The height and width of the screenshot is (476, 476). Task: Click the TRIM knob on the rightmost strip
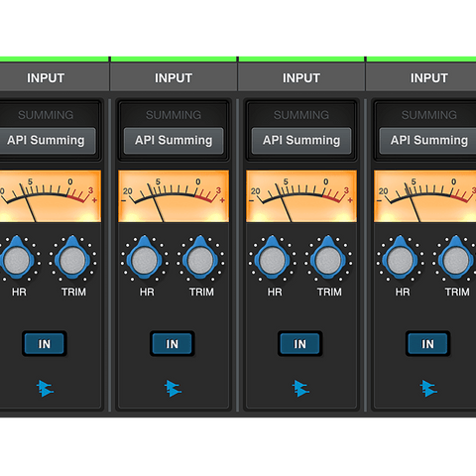[456, 260]
